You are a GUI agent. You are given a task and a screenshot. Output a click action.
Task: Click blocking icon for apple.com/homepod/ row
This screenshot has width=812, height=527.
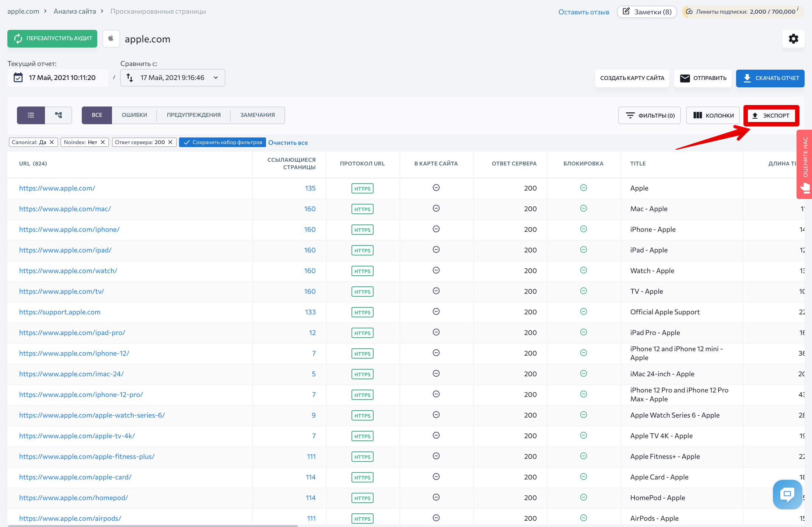(x=584, y=498)
